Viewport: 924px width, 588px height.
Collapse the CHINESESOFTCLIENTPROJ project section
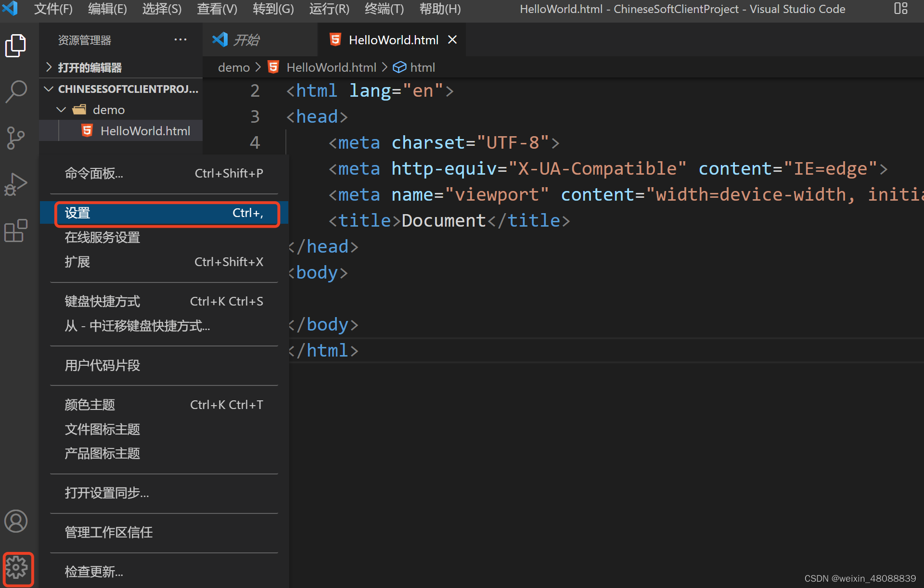49,89
